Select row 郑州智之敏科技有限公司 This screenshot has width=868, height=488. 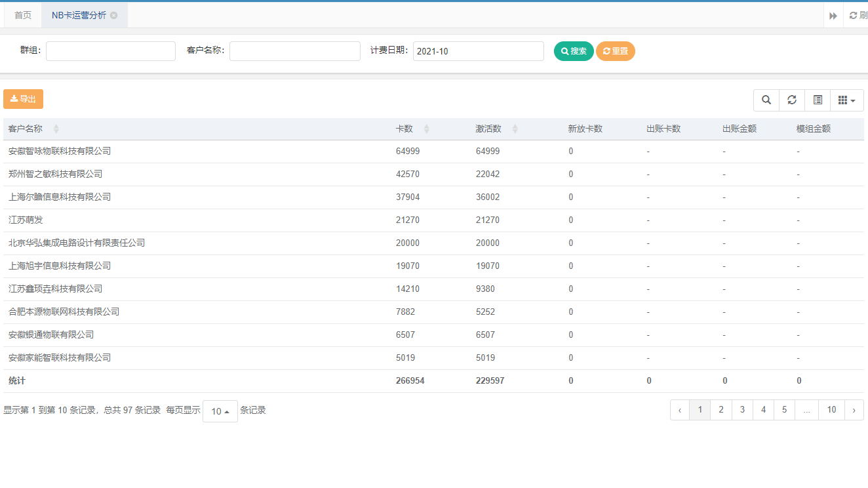(433, 174)
